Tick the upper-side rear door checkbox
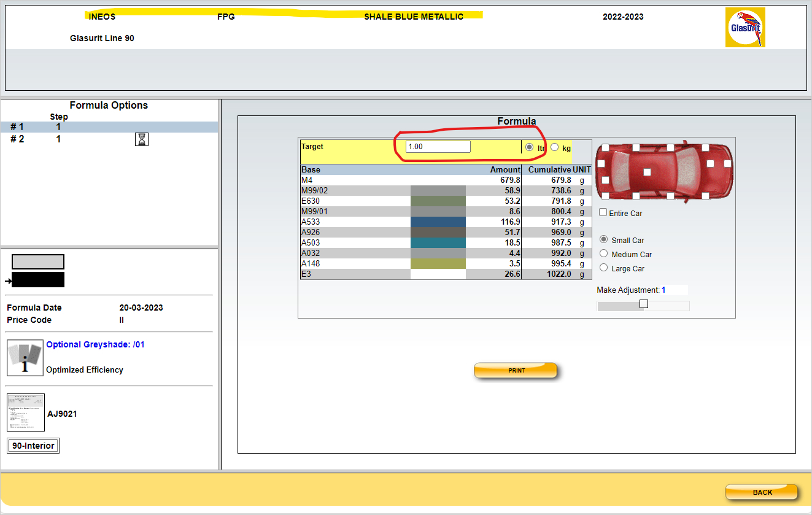Viewport: 812px width, 515px height. (x=636, y=148)
